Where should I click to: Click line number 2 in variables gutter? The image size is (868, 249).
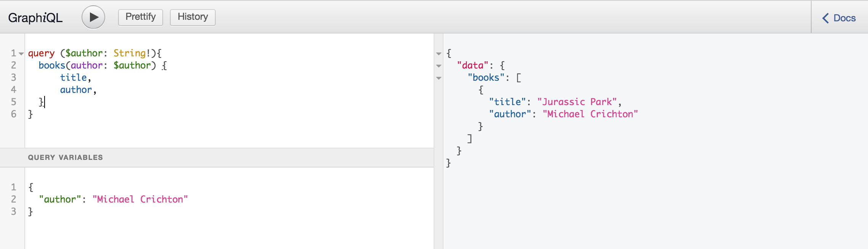coord(14,200)
